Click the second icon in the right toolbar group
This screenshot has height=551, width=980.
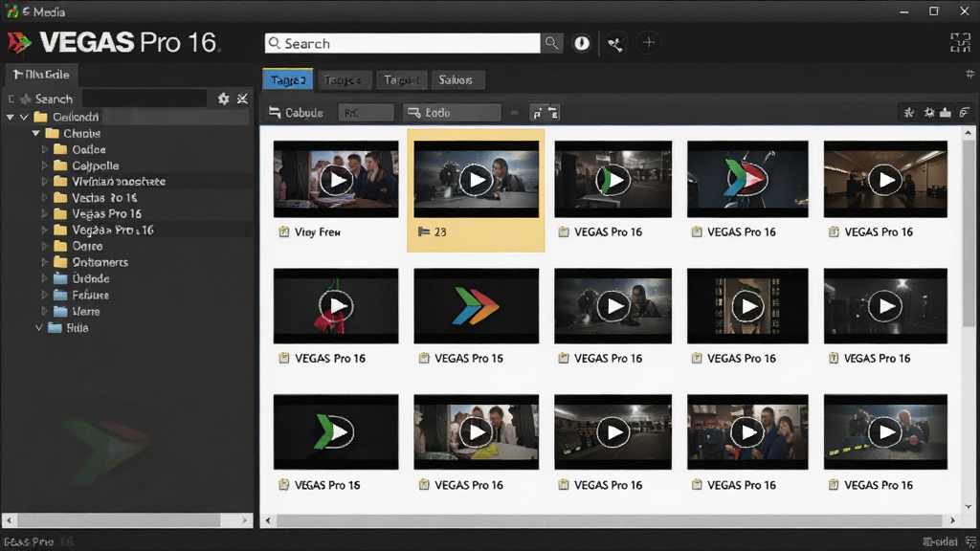click(928, 113)
